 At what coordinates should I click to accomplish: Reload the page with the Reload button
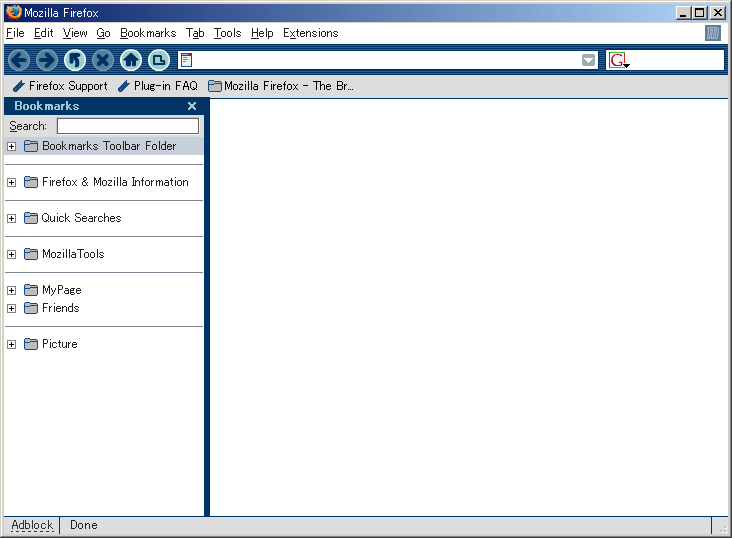(75, 60)
